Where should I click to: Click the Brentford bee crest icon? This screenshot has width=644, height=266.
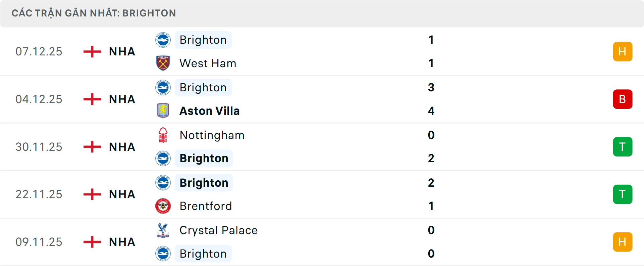coord(163,206)
